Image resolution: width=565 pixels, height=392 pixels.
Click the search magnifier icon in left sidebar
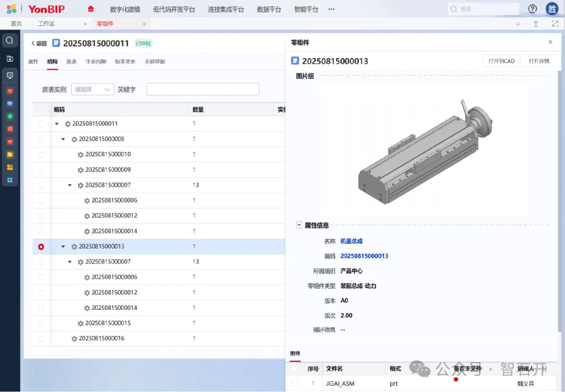point(9,40)
